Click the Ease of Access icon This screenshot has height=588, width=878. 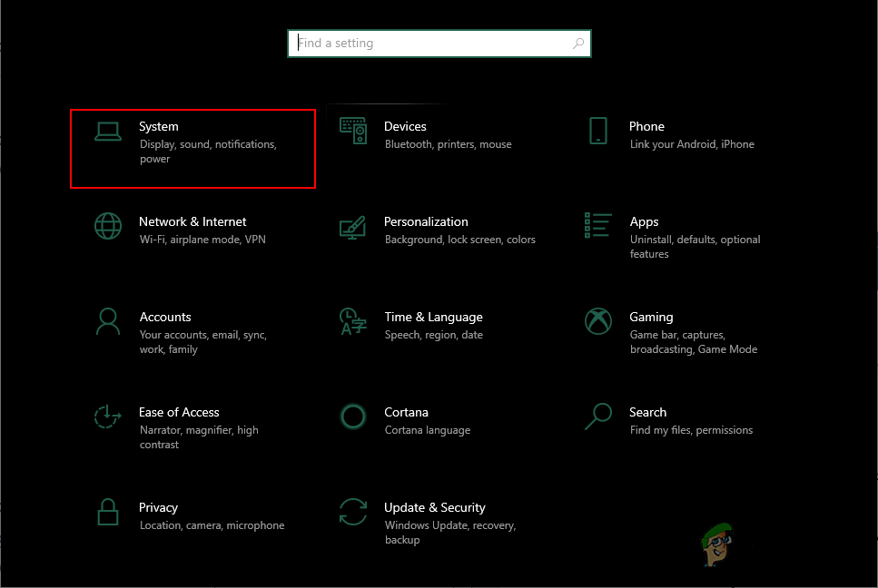(x=107, y=416)
